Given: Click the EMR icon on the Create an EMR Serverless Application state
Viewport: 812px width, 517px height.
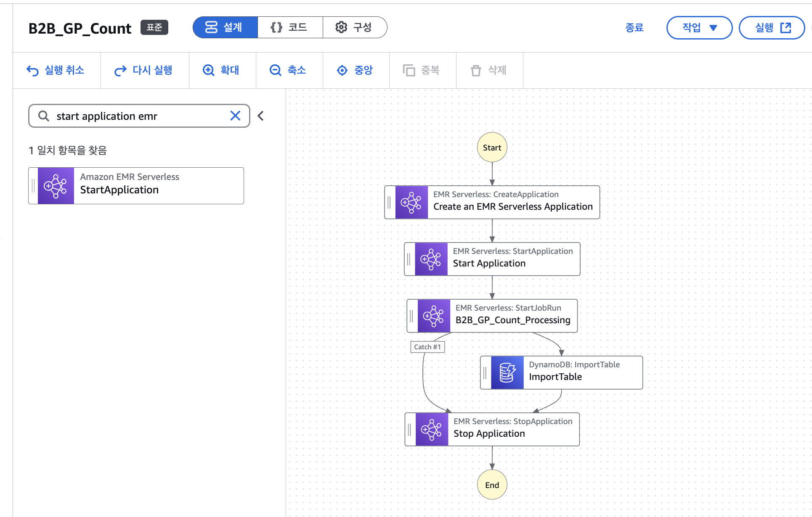Looking at the screenshot, I should 411,202.
